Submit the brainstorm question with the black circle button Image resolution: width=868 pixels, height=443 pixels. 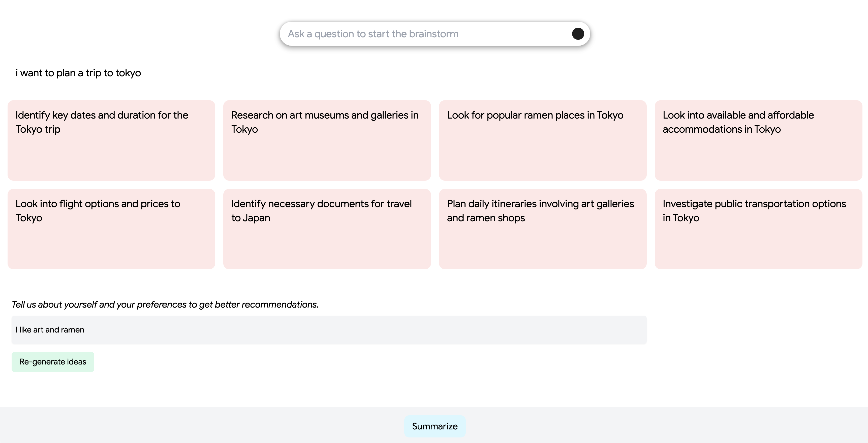point(578,34)
